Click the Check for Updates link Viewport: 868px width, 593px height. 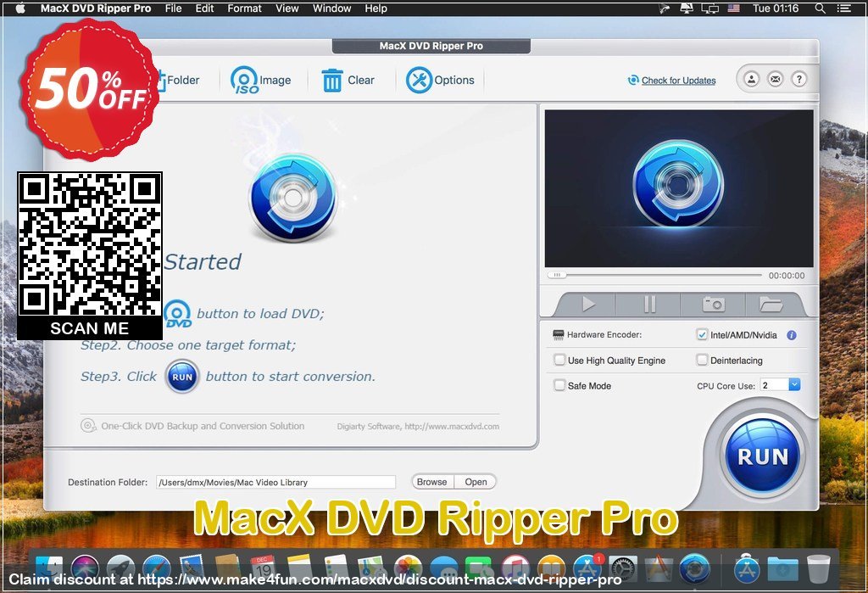tap(678, 81)
